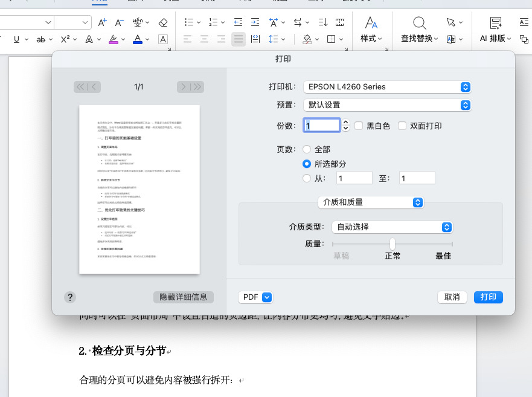Click the AI 排版 icon
This screenshot has height=397, width=532.
tap(496, 23)
